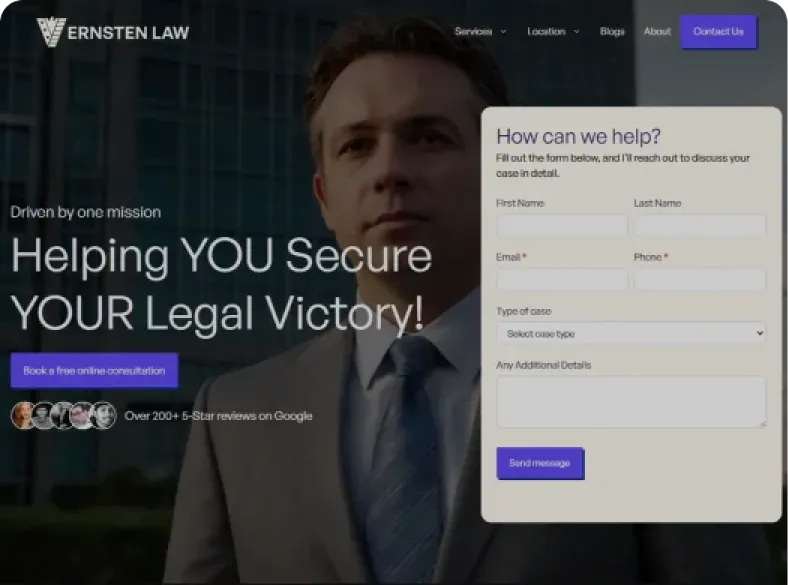The image size is (788, 585).
Task: Click the Contact Us button
Action: [x=719, y=32]
